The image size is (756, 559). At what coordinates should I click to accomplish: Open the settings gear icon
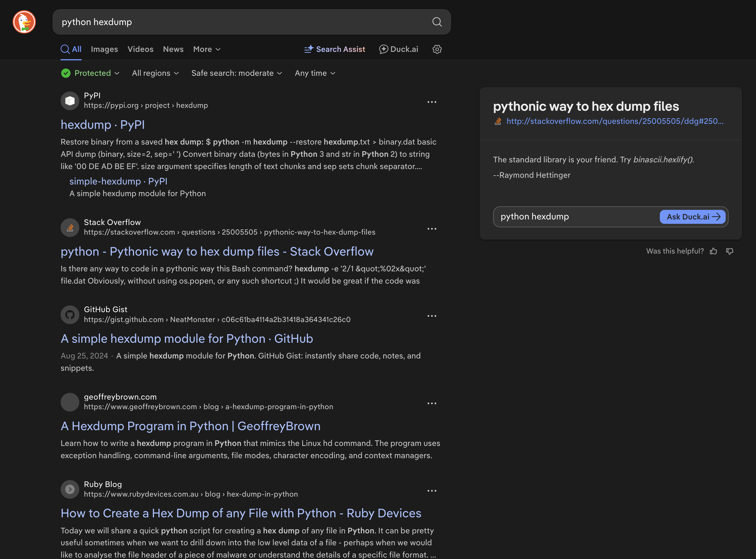(437, 50)
